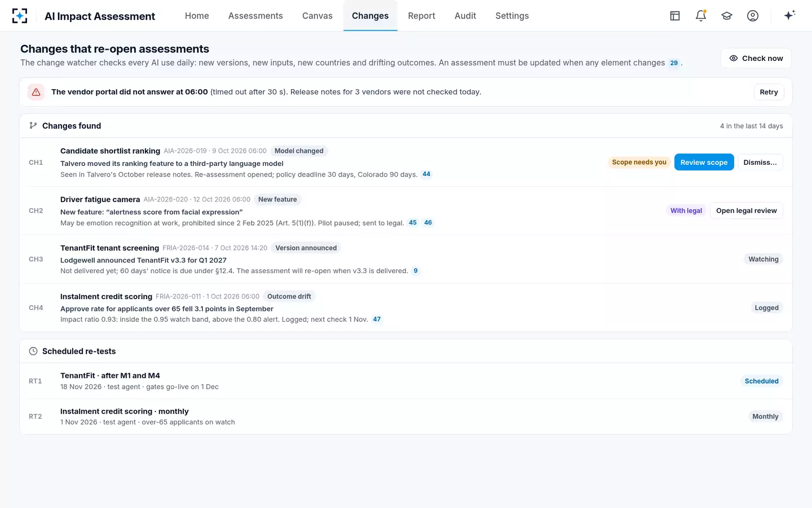Image resolution: width=812 pixels, height=508 pixels.
Task: Click the Outcome drift tag
Action: pos(289,296)
